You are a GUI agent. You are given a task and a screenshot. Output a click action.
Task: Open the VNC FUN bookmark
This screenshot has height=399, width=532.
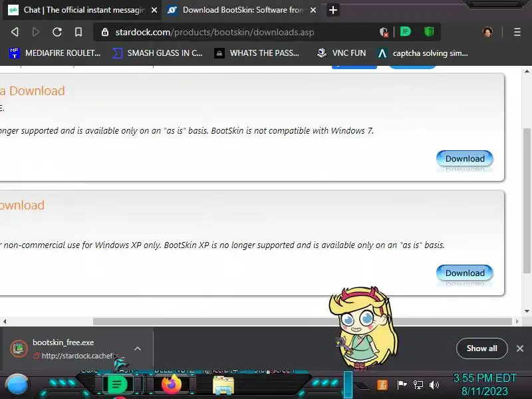click(x=341, y=53)
